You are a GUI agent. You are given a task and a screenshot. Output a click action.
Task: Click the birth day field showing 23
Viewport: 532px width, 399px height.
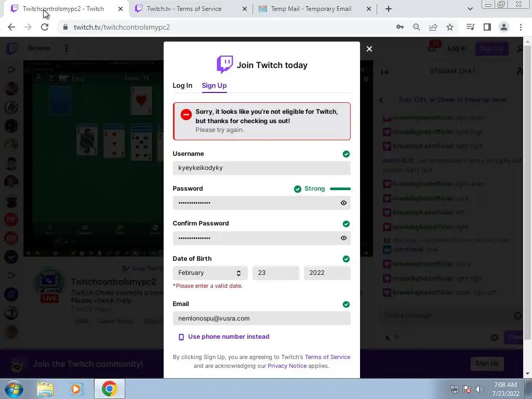276,273
